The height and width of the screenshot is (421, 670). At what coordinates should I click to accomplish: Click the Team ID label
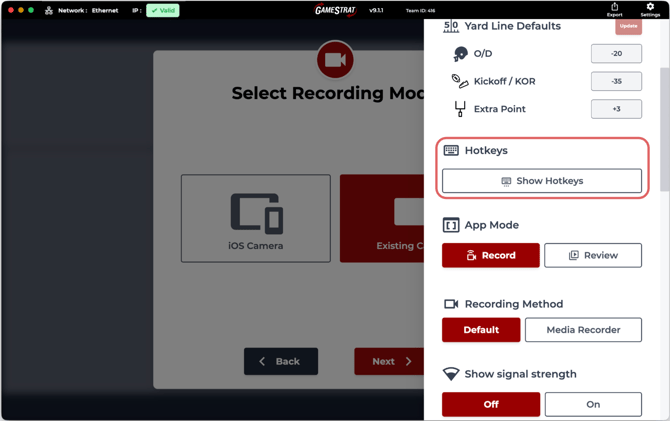point(420,11)
